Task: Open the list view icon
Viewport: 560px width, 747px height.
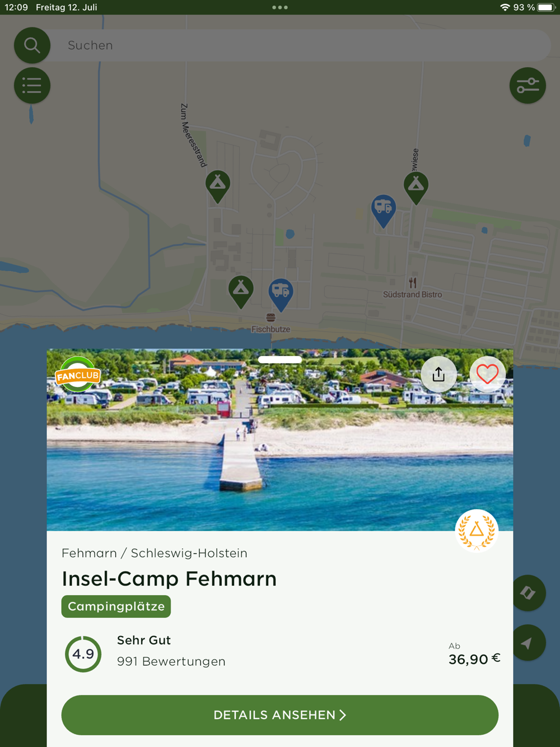Action: 32,86
